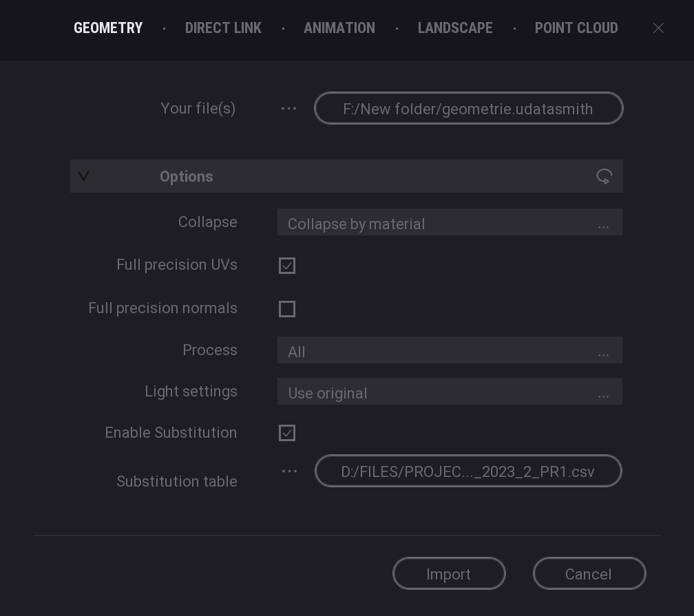Image resolution: width=694 pixels, height=616 pixels.
Task: Switch to the Animation tab
Action: [339, 28]
